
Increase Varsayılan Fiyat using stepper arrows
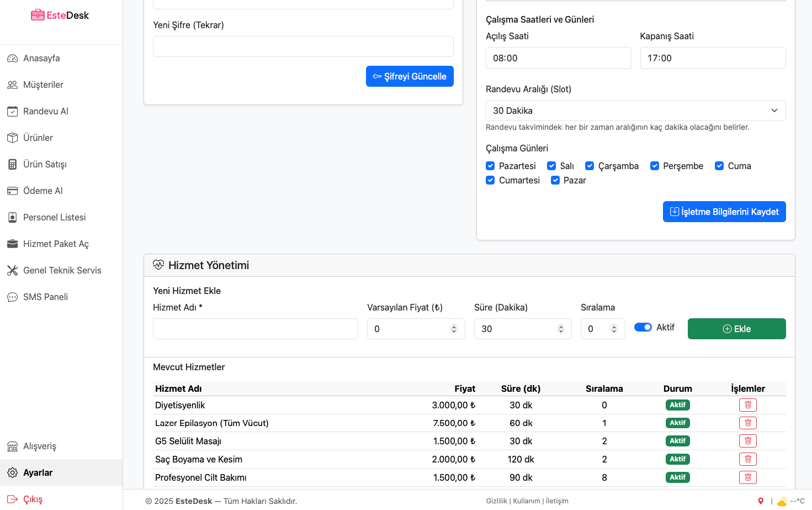point(454,327)
